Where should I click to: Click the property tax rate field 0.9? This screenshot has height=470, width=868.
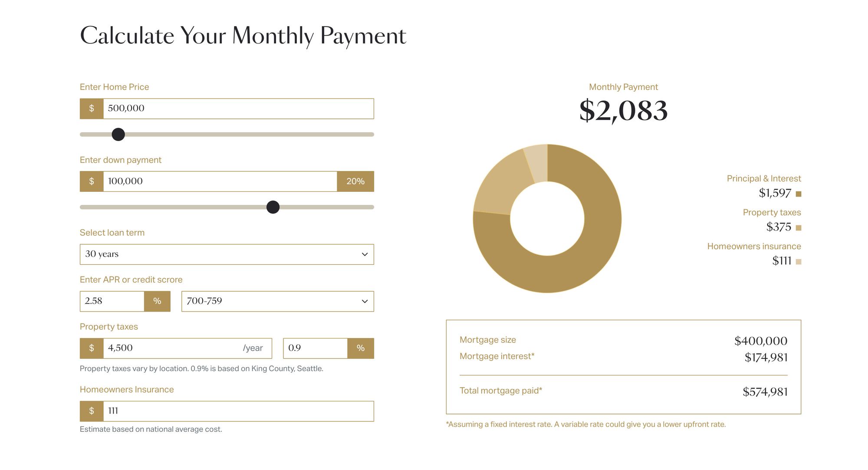point(316,348)
